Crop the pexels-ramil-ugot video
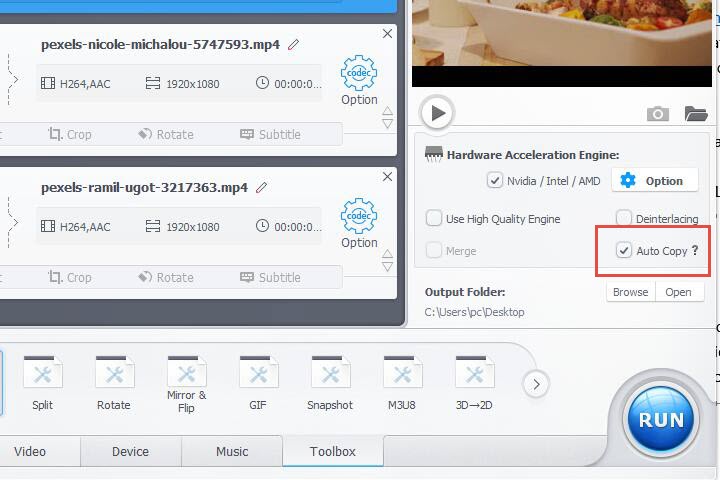The height and width of the screenshot is (480, 720). 70,277
